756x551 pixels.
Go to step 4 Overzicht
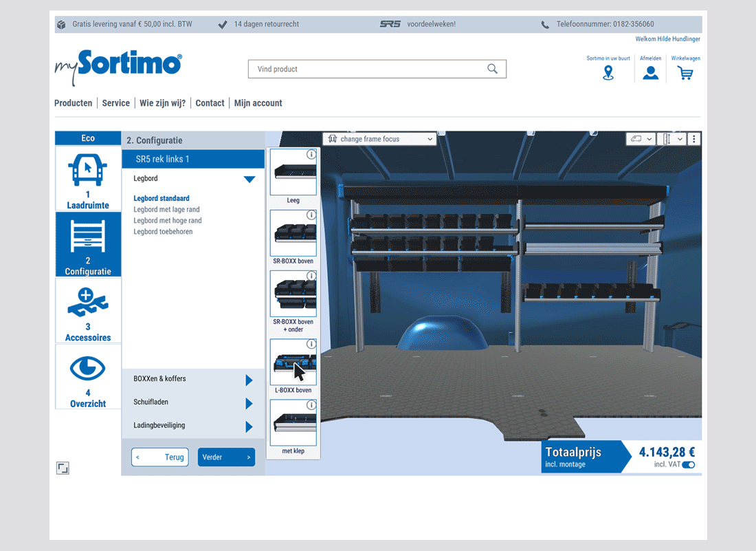88,376
